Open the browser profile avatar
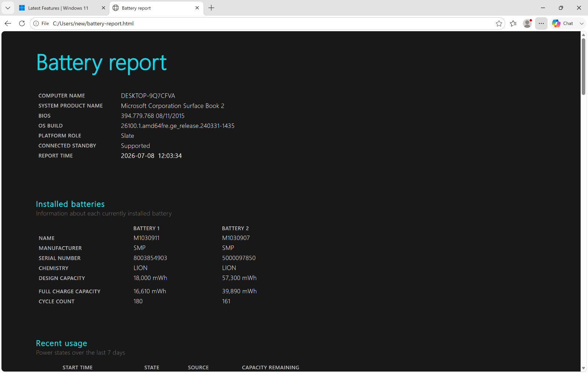 pyautogui.click(x=527, y=24)
